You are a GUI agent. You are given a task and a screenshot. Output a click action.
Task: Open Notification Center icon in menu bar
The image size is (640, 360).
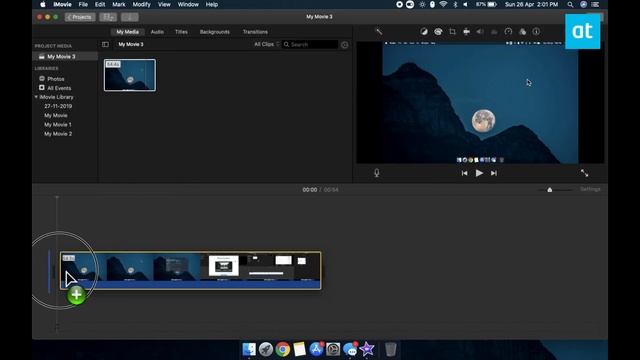click(x=596, y=4)
